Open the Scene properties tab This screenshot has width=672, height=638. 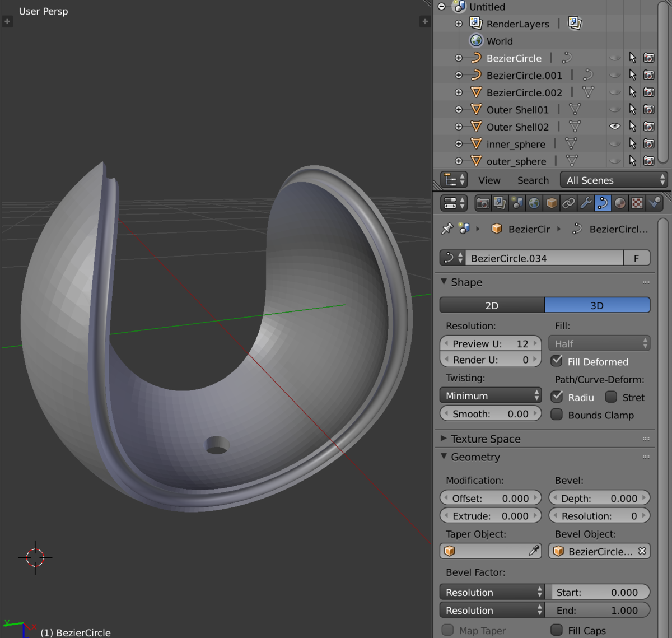[x=517, y=203]
